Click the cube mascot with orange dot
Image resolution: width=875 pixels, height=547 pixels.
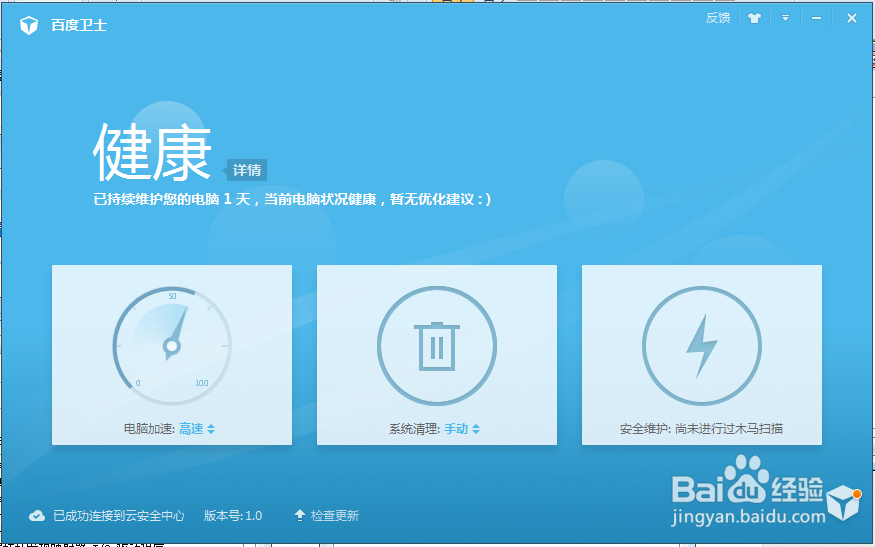click(844, 501)
